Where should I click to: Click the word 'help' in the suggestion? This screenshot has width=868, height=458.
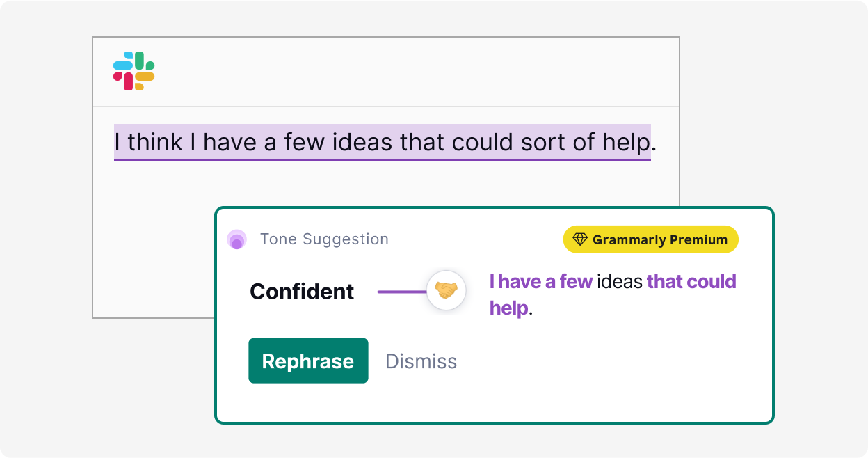(x=508, y=308)
